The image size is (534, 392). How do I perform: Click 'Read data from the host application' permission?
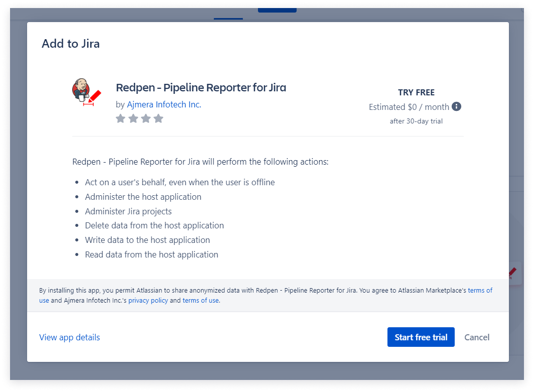tap(152, 255)
